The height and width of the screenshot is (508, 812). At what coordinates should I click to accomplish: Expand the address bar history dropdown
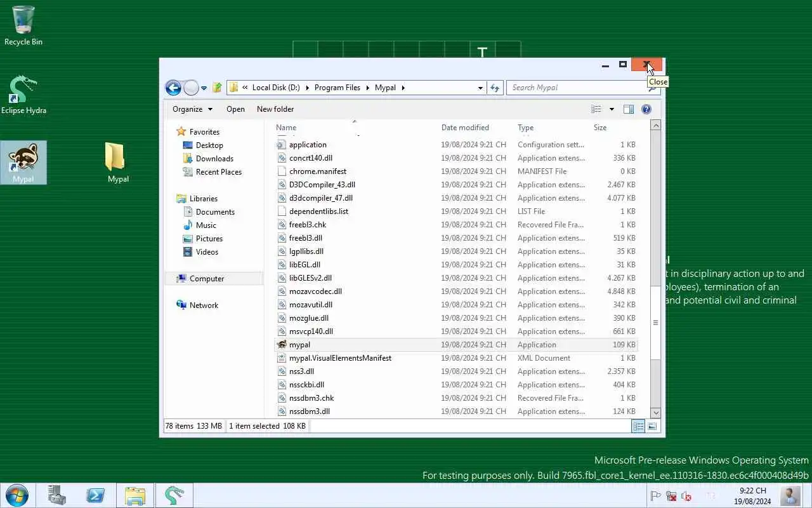point(480,88)
